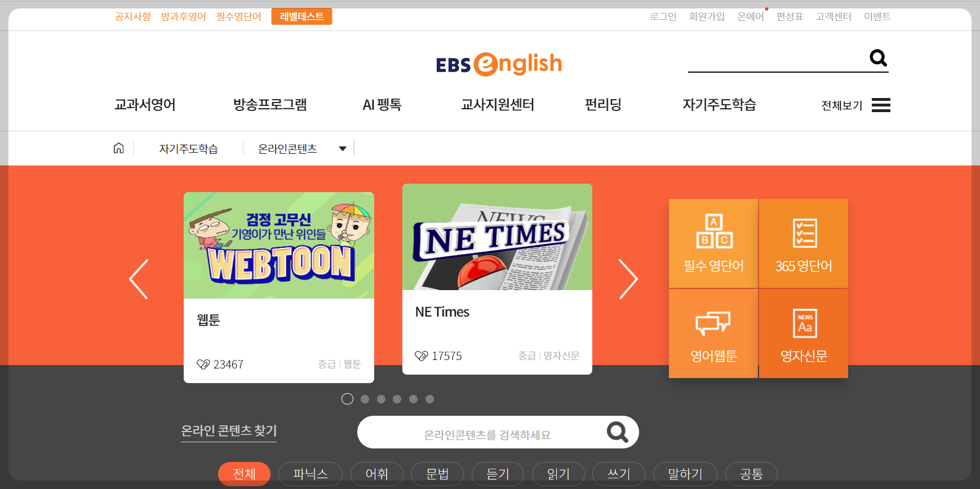Open the 공지사항 top link
This screenshot has height=489, width=980.
(x=133, y=16)
